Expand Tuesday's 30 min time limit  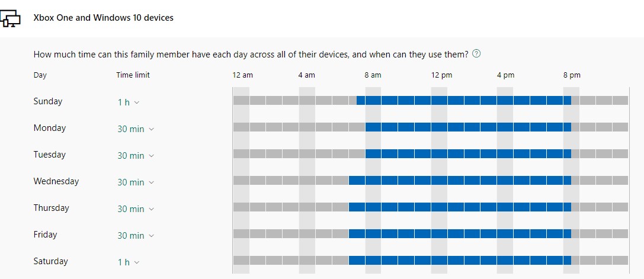pyautogui.click(x=135, y=156)
